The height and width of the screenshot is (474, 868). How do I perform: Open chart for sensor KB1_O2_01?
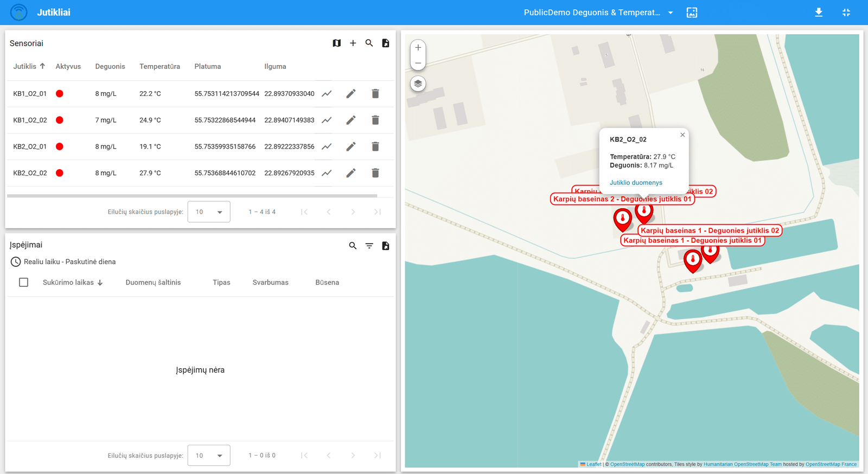point(327,94)
